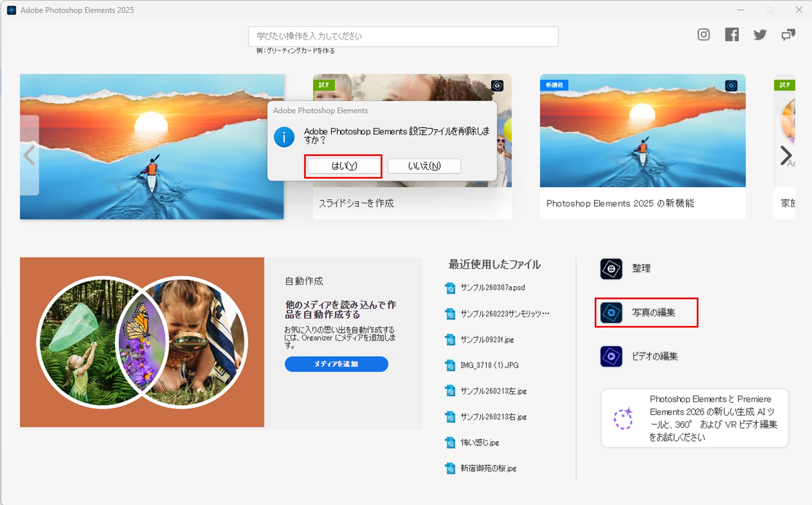The image size is (812, 505).
Task: Open the feedback chat bubbles icon
Action: pyautogui.click(x=788, y=35)
